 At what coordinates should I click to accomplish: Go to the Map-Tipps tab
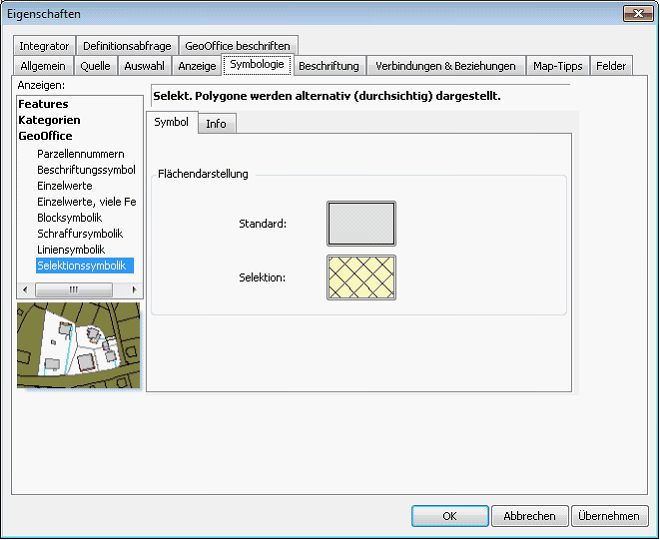click(x=557, y=66)
